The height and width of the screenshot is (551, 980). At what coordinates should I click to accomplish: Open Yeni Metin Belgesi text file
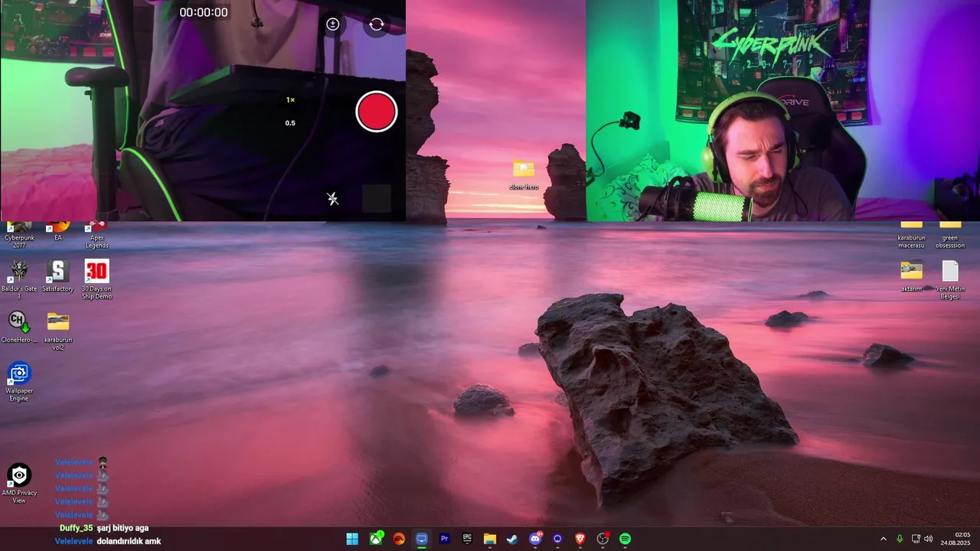(x=950, y=280)
